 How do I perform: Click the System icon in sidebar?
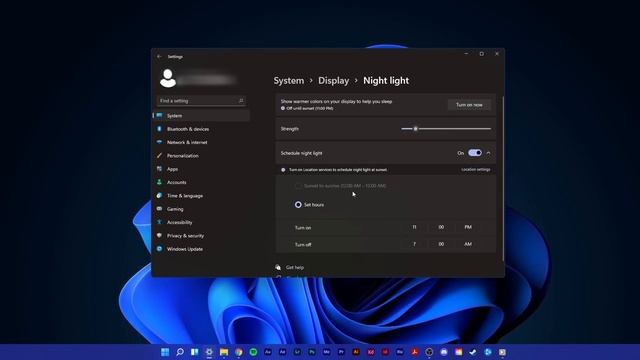point(159,116)
